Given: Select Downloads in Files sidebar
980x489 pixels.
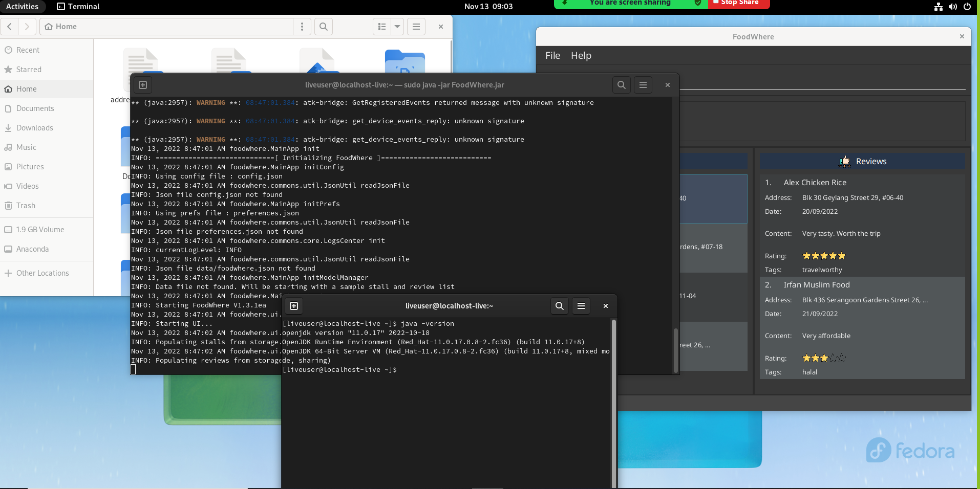Looking at the screenshot, I should [47, 128].
